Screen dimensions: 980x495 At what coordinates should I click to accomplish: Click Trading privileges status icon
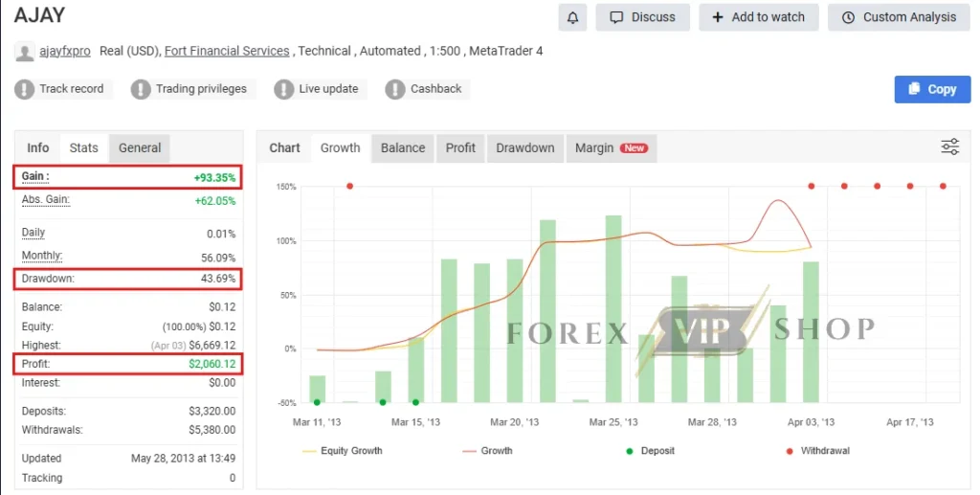(141, 89)
